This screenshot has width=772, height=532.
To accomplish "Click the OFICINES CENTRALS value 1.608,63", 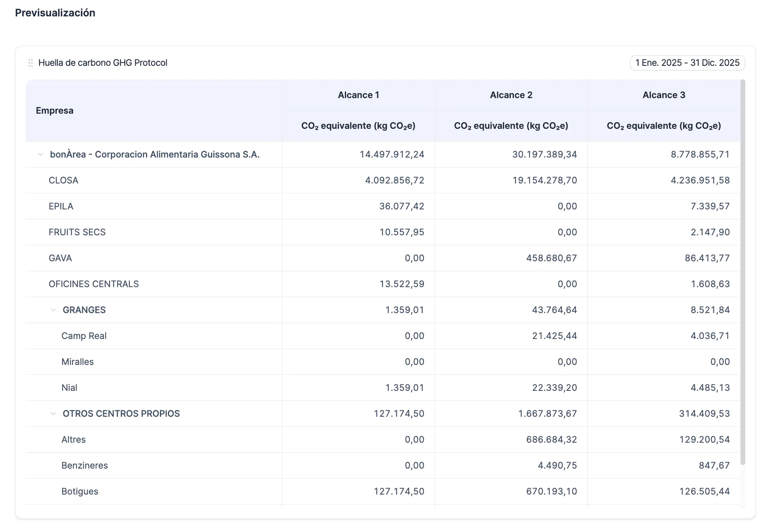I will pos(710,284).
